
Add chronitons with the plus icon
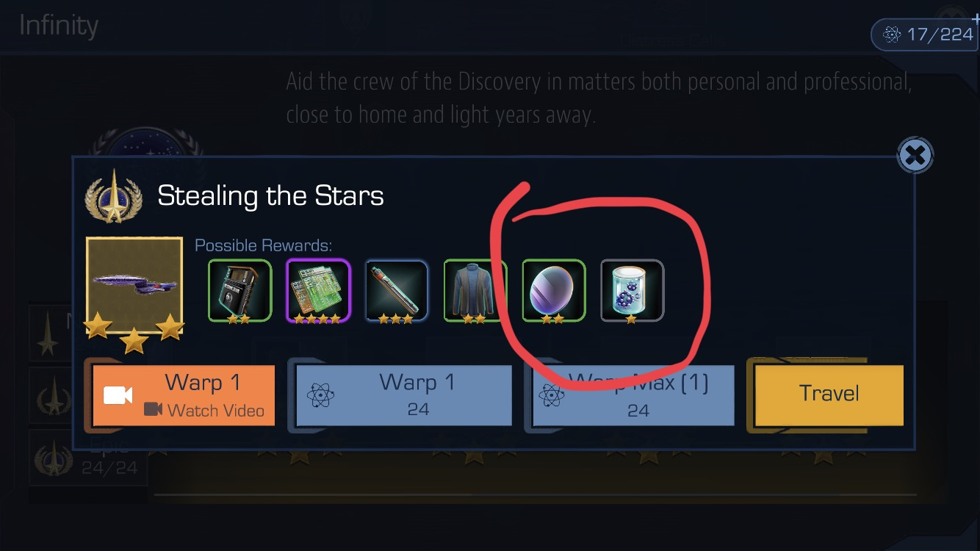point(975,19)
